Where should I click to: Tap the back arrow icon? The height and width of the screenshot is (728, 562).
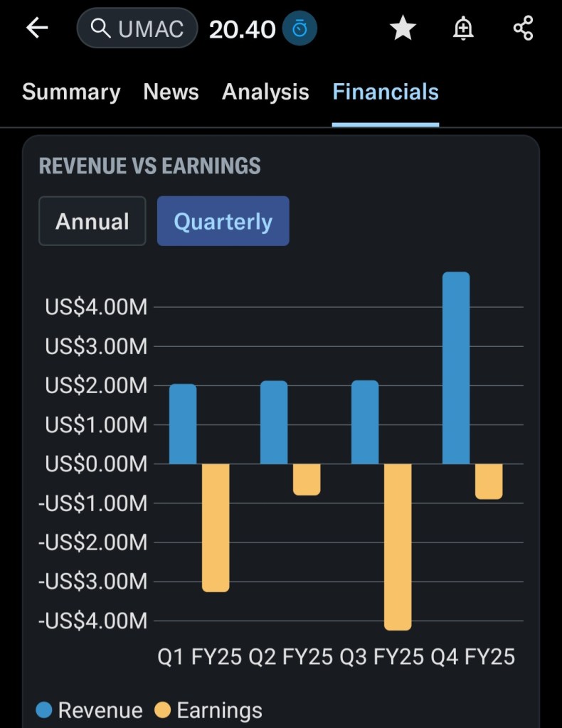[37, 28]
